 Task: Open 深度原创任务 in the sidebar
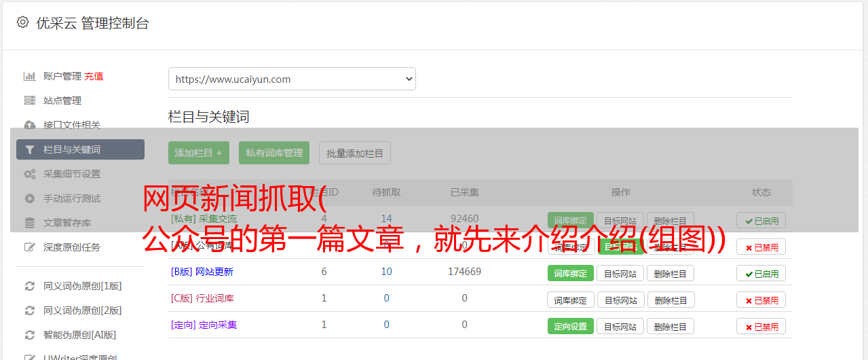[72, 247]
